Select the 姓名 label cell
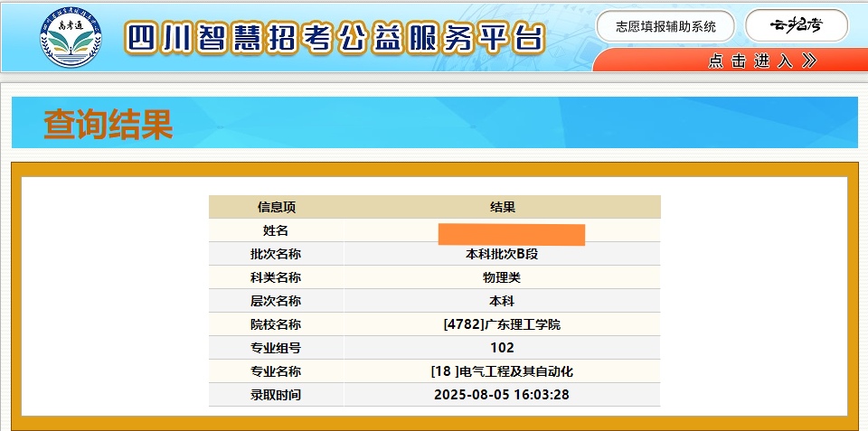 click(x=276, y=230)
